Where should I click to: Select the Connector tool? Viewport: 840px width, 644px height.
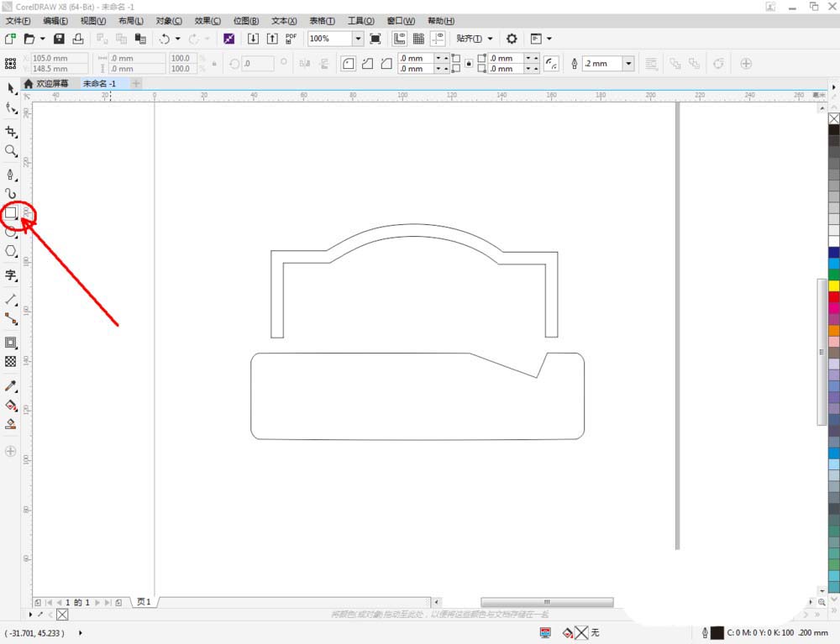(11, 319)
